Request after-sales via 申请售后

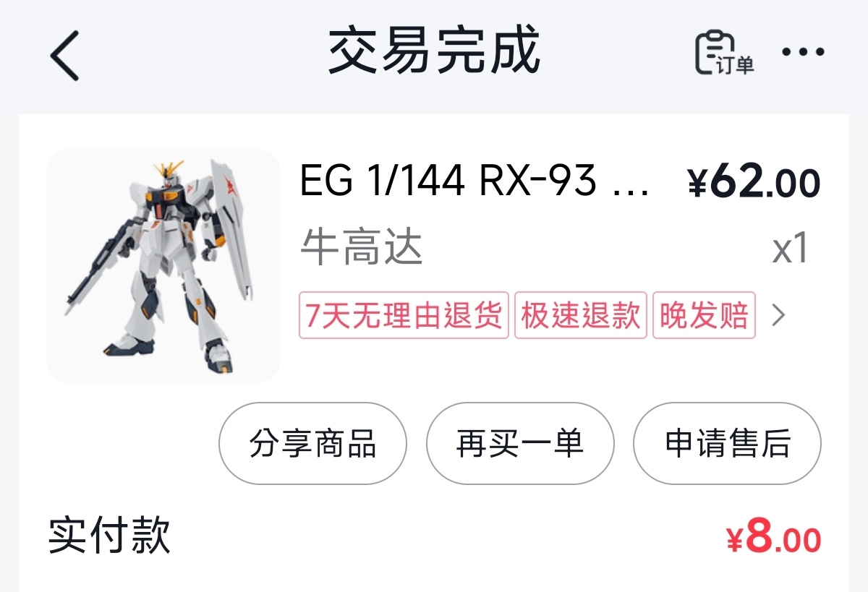click(727, 443)
